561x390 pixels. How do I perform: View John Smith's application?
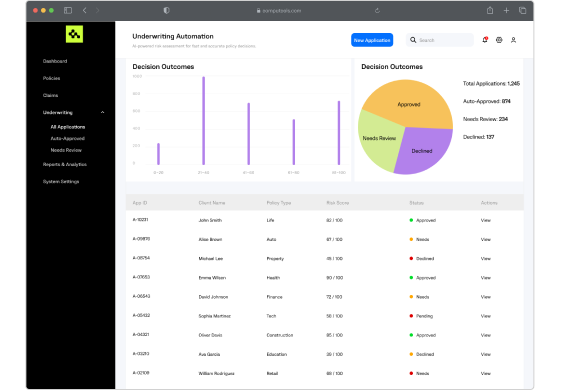(486, 220)
